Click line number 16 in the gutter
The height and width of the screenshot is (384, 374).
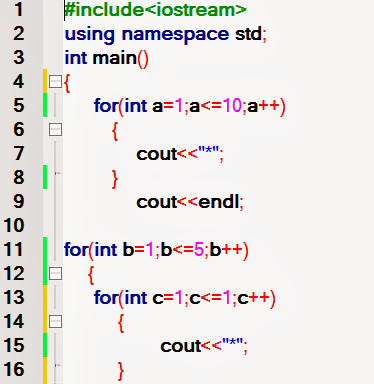point(14,369)
